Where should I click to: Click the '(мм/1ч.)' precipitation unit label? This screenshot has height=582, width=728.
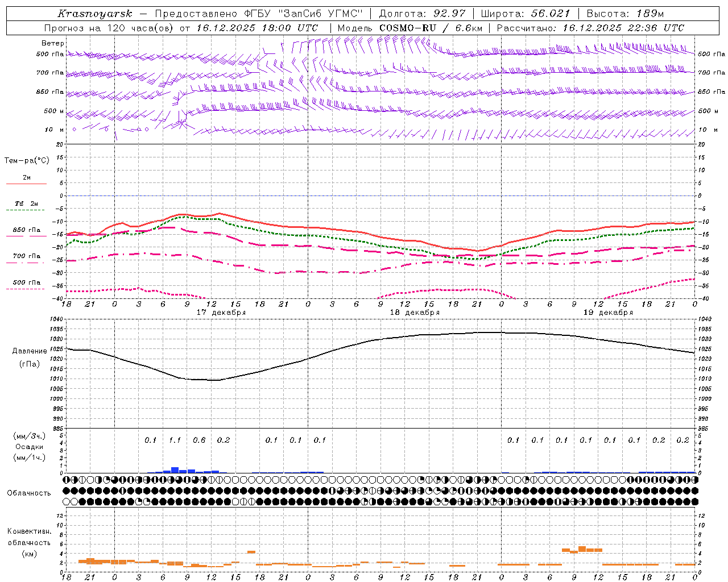30,458
